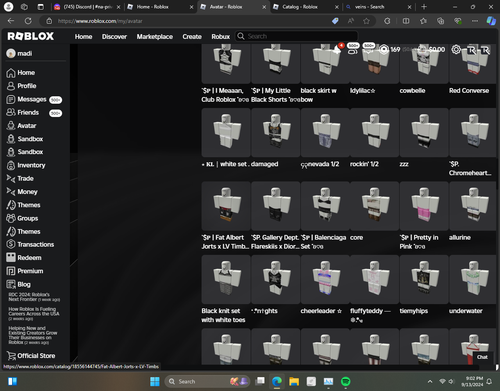The height and width of the screenshot is (391, 500).
Task: Open Avatar in the sidebar
Action: [21, 126]
